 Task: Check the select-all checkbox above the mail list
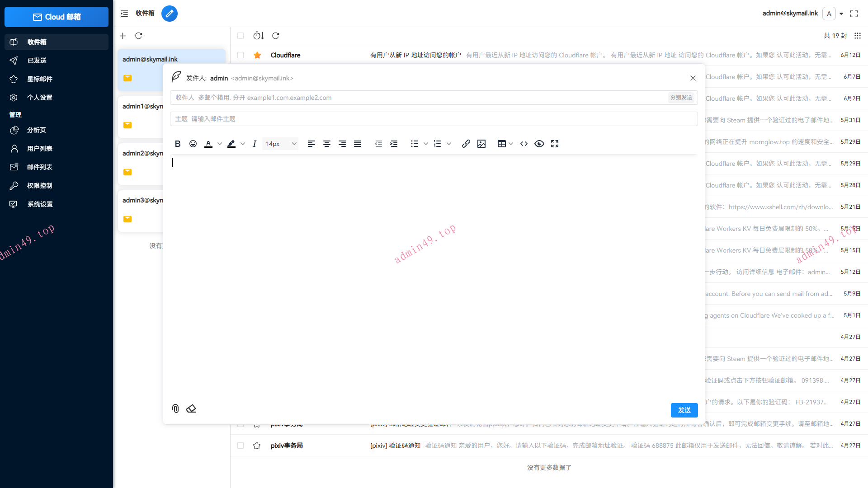pyautogui.click(x=241, y=36)
